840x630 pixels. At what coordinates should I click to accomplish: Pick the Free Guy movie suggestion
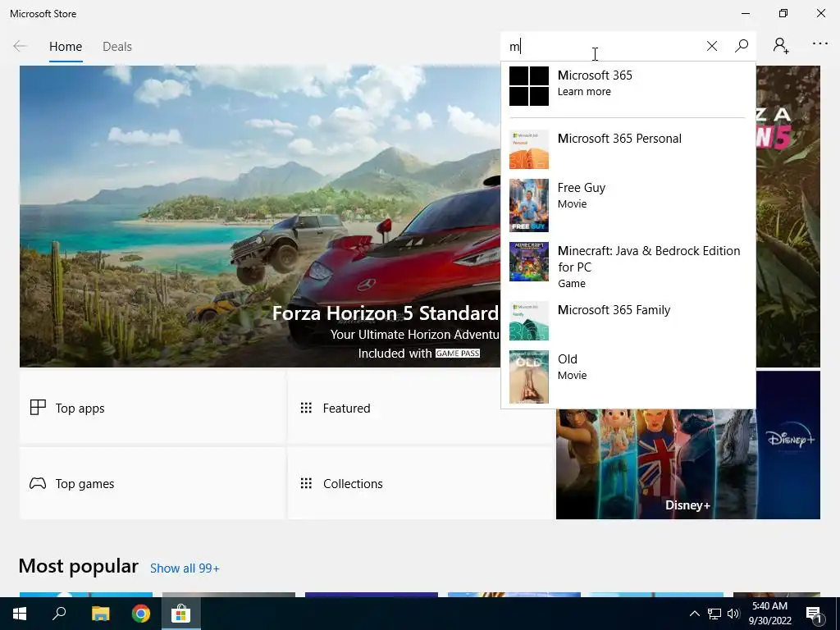(x=628, y=205)
